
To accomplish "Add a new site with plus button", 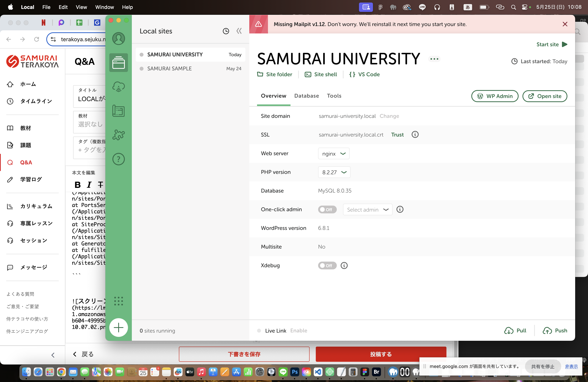I will click(119, 328).
